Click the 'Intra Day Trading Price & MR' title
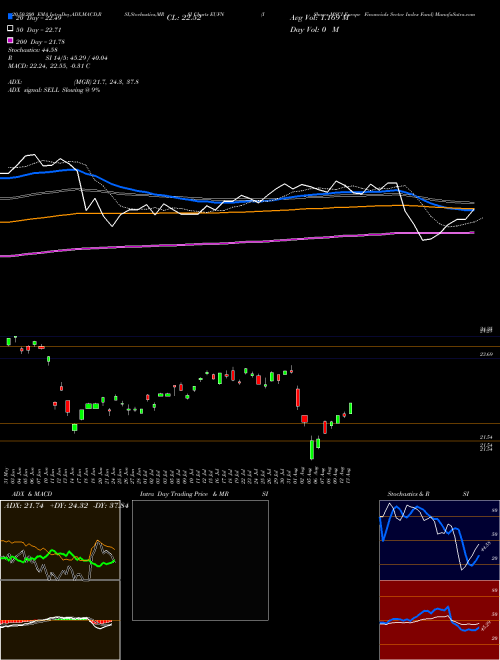 pyautogui.click(x=184, y=494)
